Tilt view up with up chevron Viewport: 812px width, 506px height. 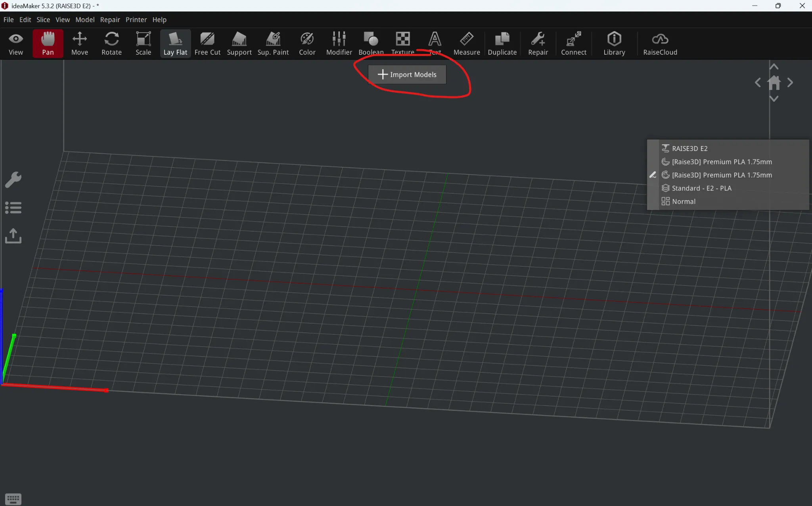[x=774, y=67]
